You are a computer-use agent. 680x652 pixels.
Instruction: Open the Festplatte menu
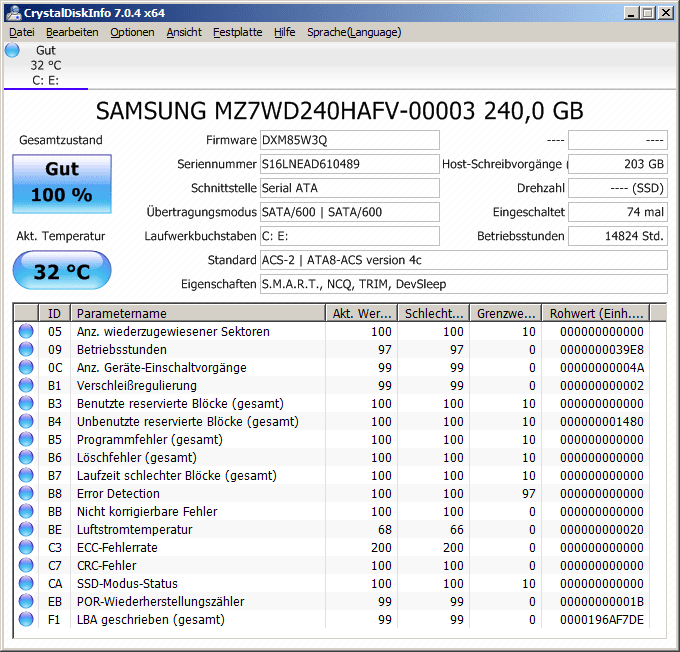coord(238,32)
